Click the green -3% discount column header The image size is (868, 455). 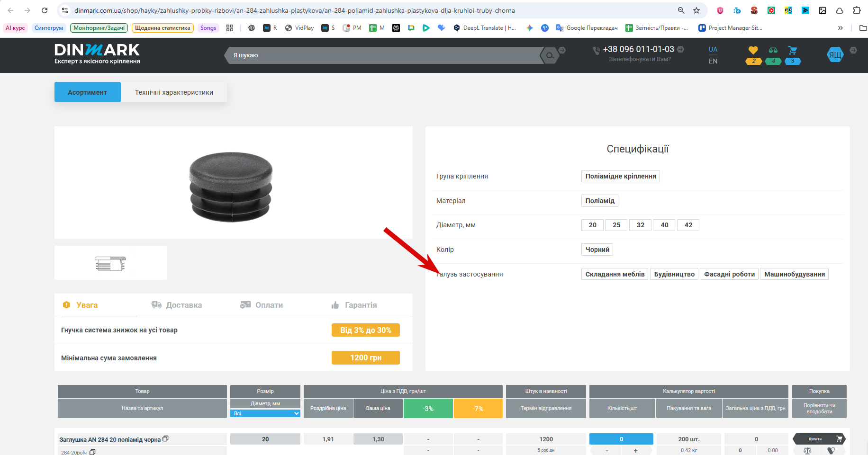tap(428, 408)
